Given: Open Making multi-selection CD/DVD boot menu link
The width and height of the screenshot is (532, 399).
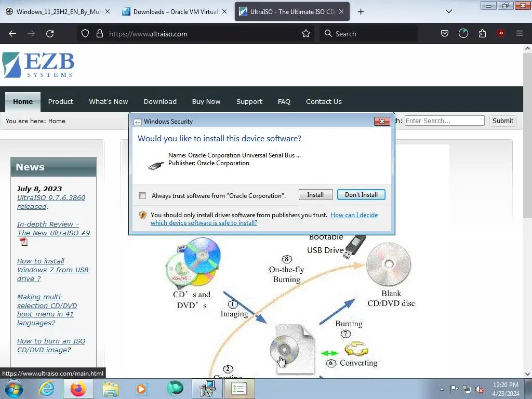Looking at the screenshot, I should pyautogui.click(x=47, y=310).
